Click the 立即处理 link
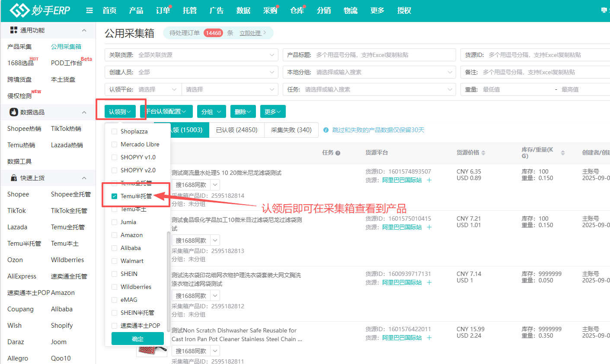This screenshot has height=364, width=610. [x=250, y=33]
